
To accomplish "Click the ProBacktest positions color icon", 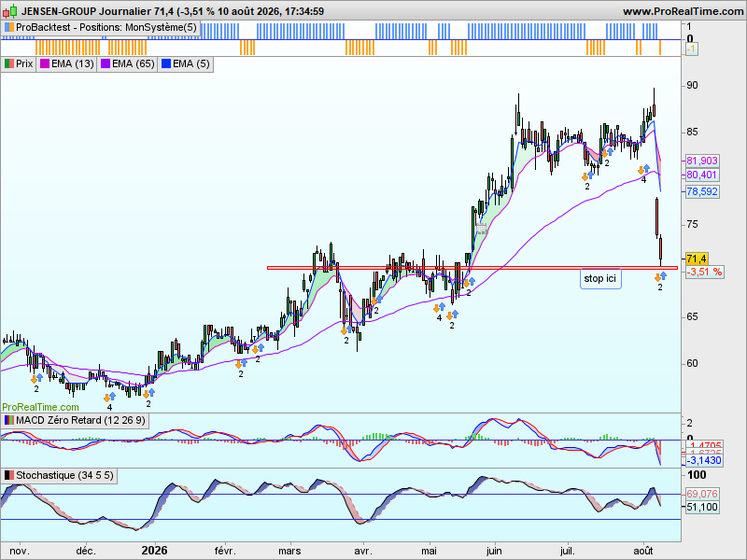I will [x=9, y=28].
